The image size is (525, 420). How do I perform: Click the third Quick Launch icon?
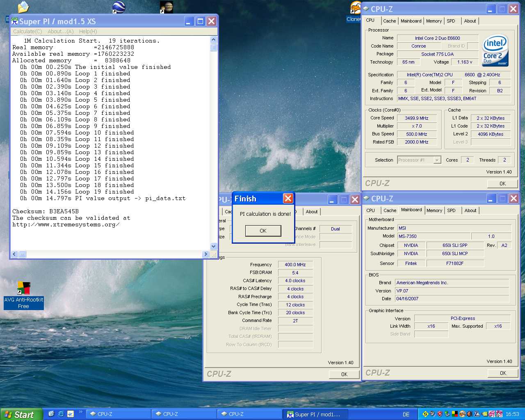tap(71, 414)
